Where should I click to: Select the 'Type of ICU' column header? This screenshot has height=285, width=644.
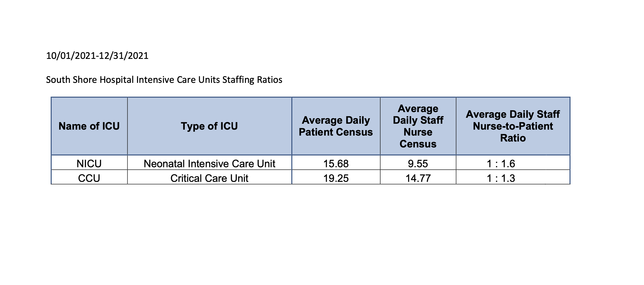(x=209, y=126)
